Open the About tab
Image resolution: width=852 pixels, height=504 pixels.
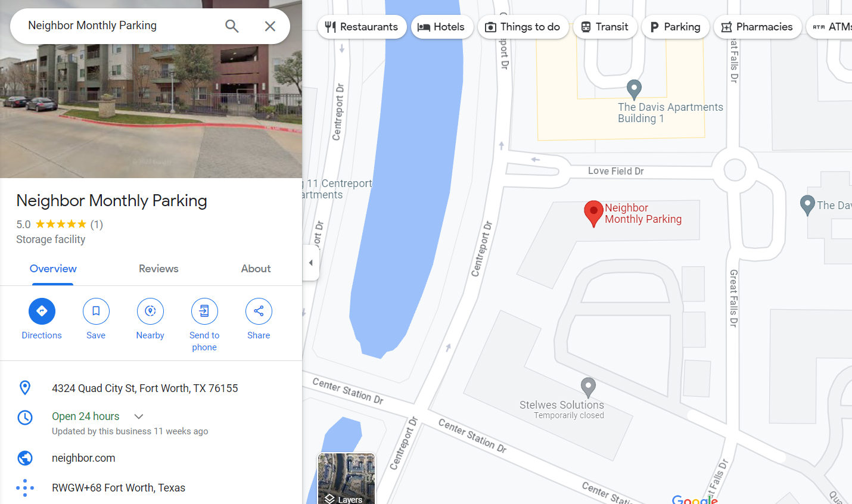[256, 269]
